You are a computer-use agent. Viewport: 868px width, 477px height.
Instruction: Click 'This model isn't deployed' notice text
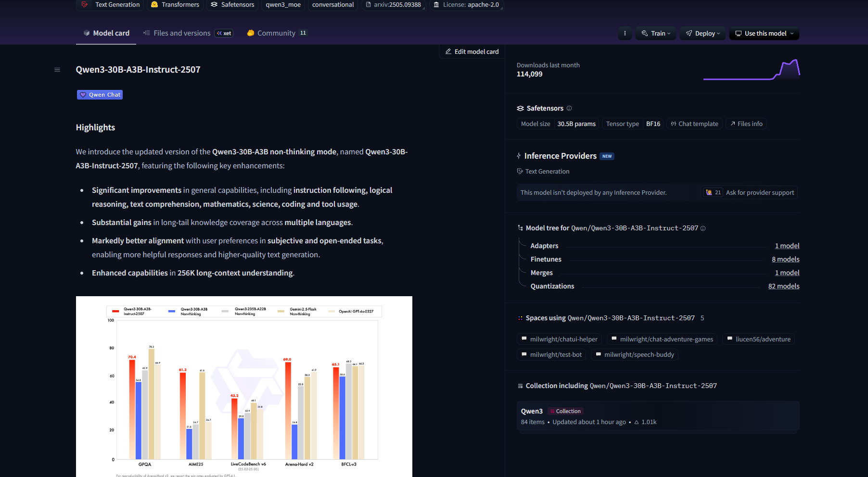(594, 193)
